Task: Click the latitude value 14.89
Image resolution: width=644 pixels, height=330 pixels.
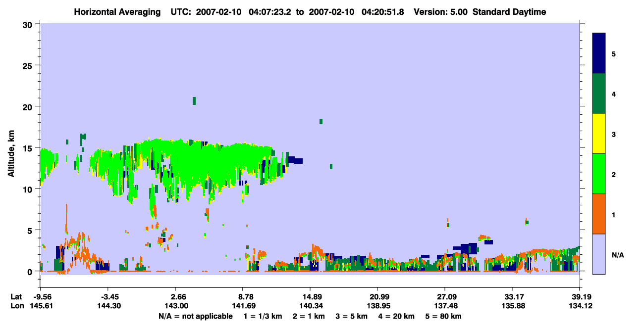Action: [312, 297]
